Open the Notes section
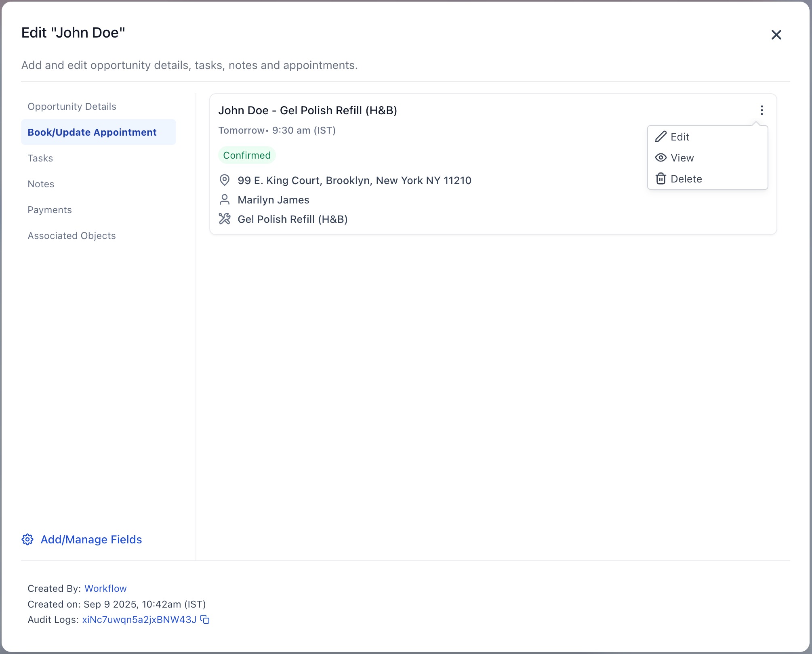The height and width of the screenshot is (654, 812). coord(40,184)
